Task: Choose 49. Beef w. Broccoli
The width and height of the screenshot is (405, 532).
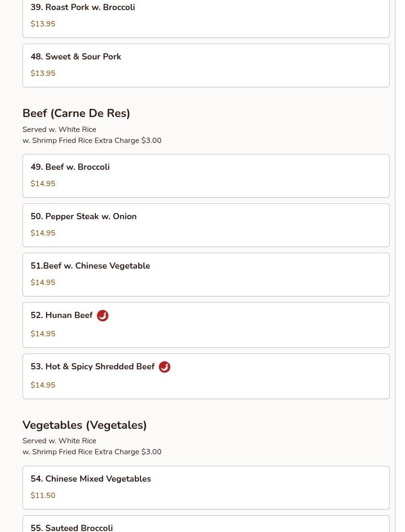Action: [206, 176]
